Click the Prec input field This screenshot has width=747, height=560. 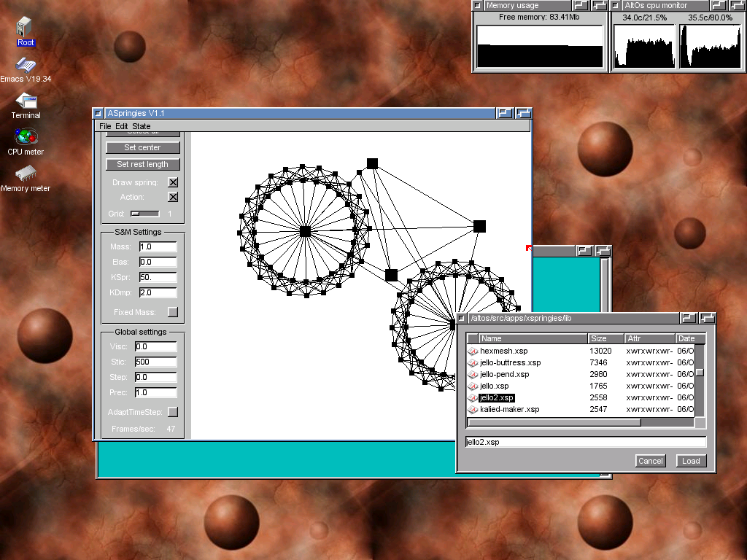pyautogui.click(x=156, y=392)
